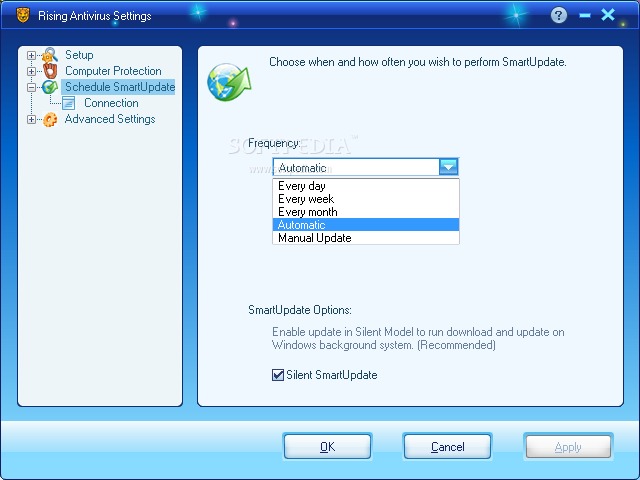Screen dimensions: 640x480
Task: Click the Computer Protection shield hand icon
Action: (50, 71)
